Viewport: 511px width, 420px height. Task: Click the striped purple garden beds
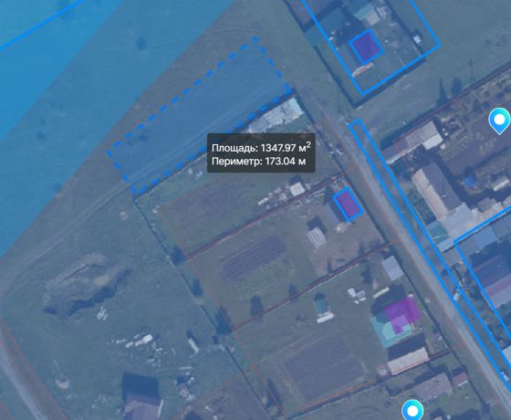pos(254,257)
